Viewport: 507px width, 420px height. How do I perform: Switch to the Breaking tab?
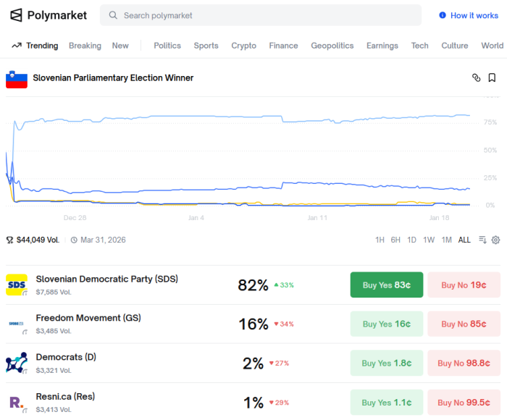(x=85, y=46)
